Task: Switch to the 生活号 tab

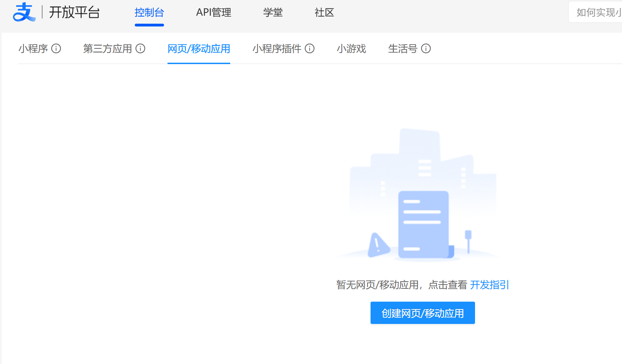Action: pos(403,48)
